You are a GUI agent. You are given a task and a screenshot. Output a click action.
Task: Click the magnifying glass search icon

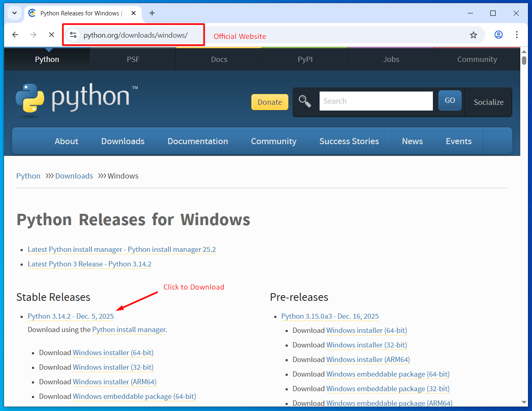305,101
